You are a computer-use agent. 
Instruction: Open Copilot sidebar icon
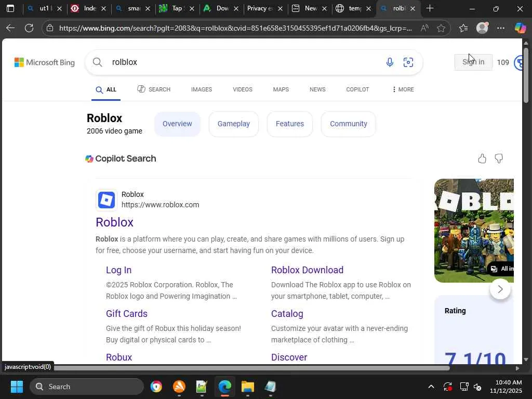520,28
